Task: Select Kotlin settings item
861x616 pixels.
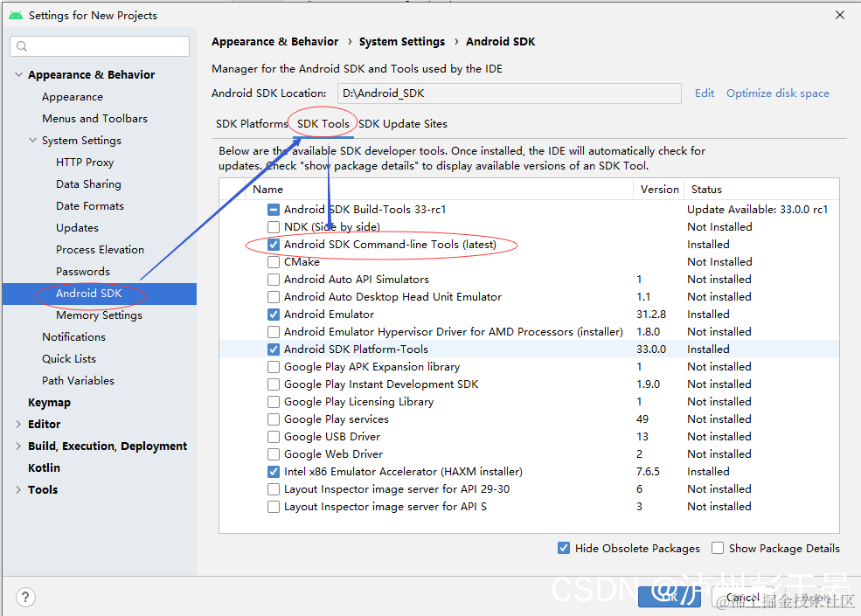Action: (x=44, y=468)
